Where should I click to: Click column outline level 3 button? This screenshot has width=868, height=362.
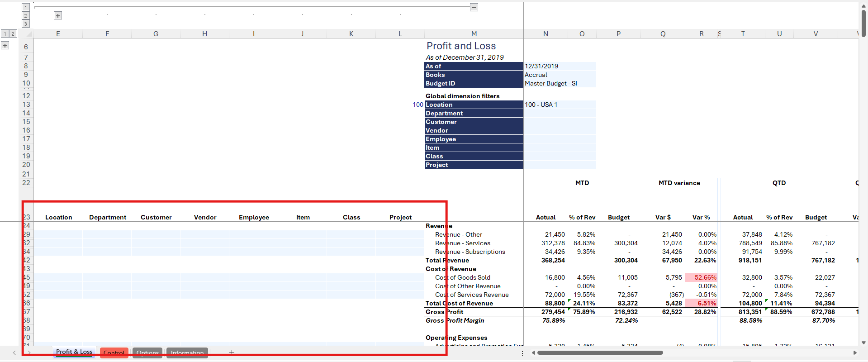coord(26,24)
